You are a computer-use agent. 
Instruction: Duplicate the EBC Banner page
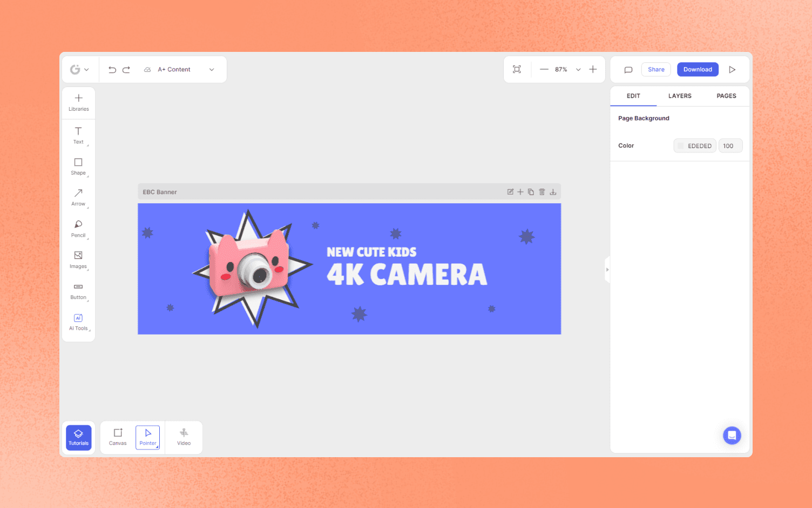(531, 191)
